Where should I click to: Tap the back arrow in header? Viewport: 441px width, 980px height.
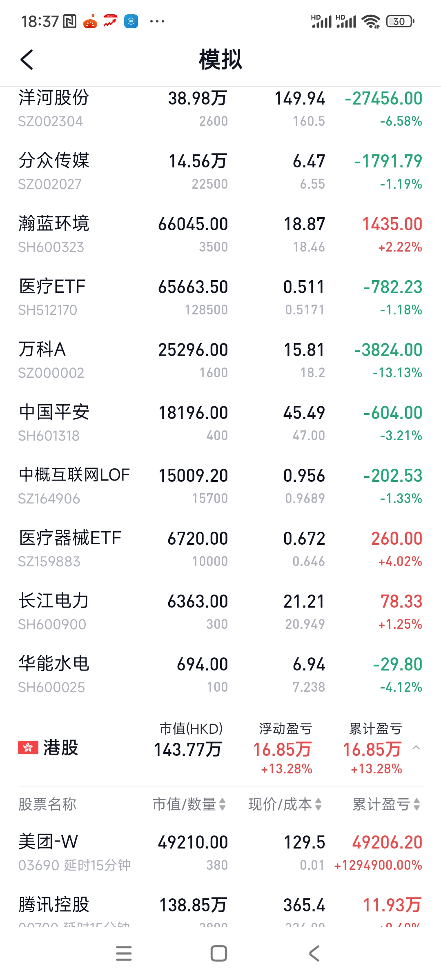pos(27,60)
